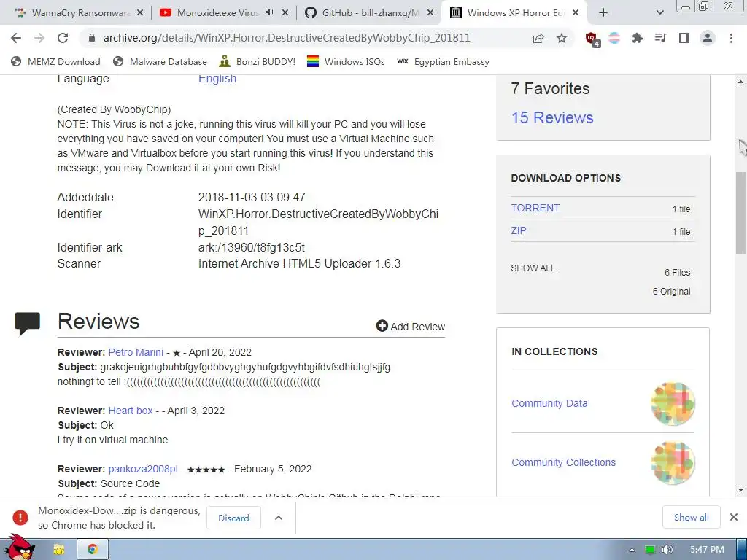Screen dimensions: 747x560
Task: Click the English language link
Action: click(x=217, y=79)
